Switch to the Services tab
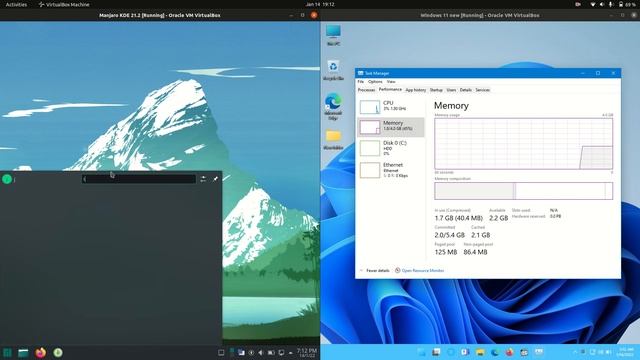The image size is (640, 360). pyautogui.click(x=482, y=90)
